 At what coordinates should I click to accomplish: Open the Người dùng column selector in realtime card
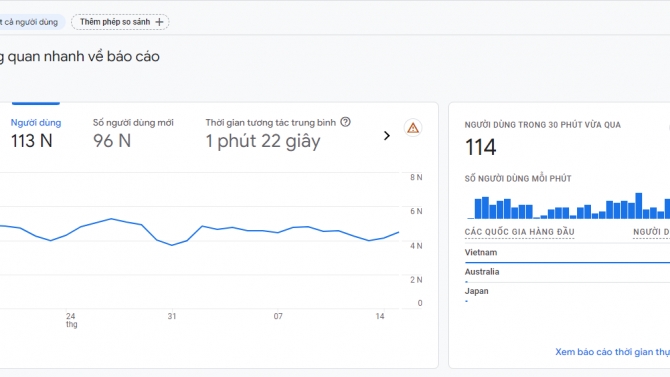[651, 232]
